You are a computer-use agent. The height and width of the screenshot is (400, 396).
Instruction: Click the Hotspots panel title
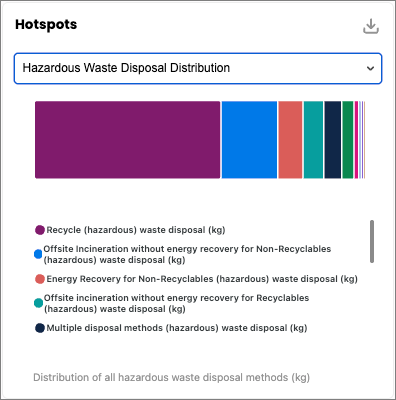(46, 25)
